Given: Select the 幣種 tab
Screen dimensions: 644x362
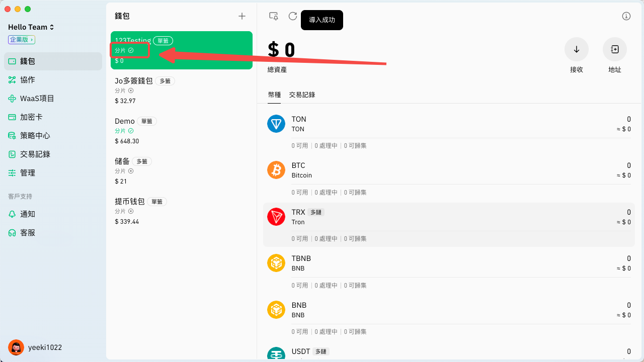Looking at the screenshot, I should pos(275,95).
